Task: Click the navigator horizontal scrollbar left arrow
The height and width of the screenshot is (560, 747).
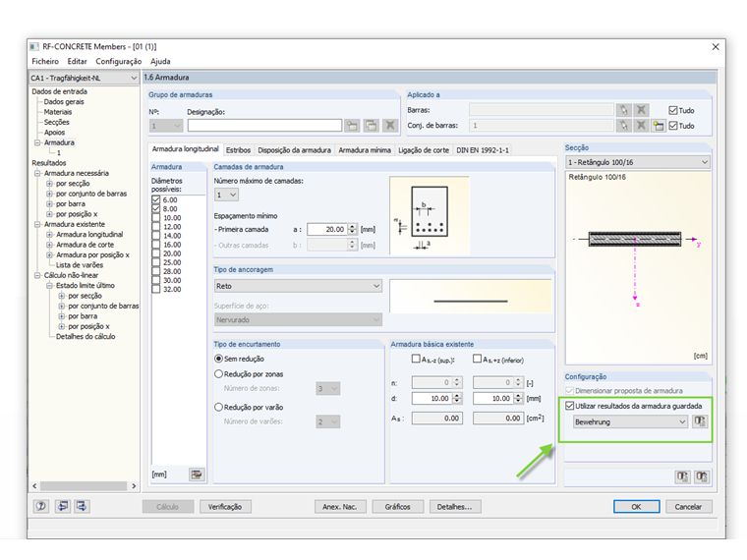Action: coord(34,485)
